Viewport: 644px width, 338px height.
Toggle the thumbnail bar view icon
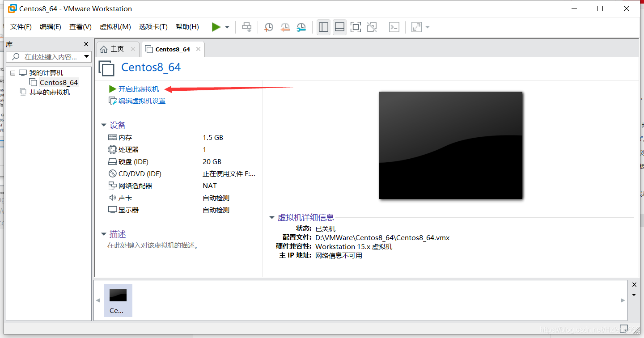pyautogui.click(x=339, y=27)
